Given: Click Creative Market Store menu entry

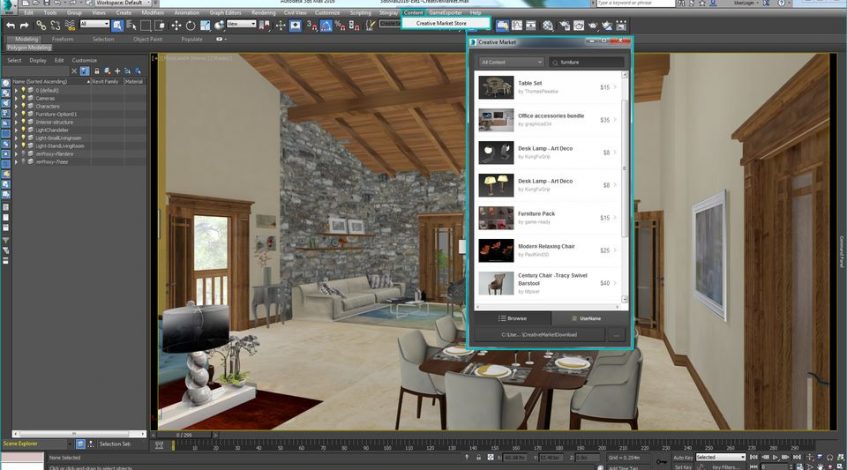Looking at the screenshot, I should coord(441,23).
